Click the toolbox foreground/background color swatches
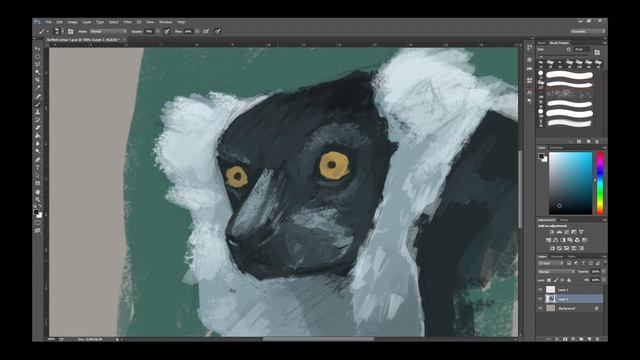Viewport: 640px width, 360px height. tap(38, 213)
